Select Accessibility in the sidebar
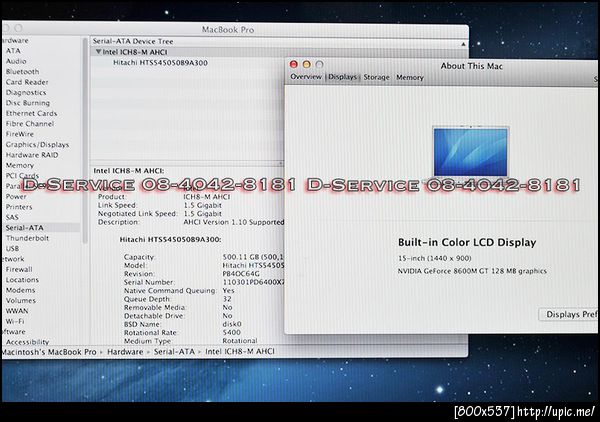Screen dimensions: 600x422 point(27,342)
